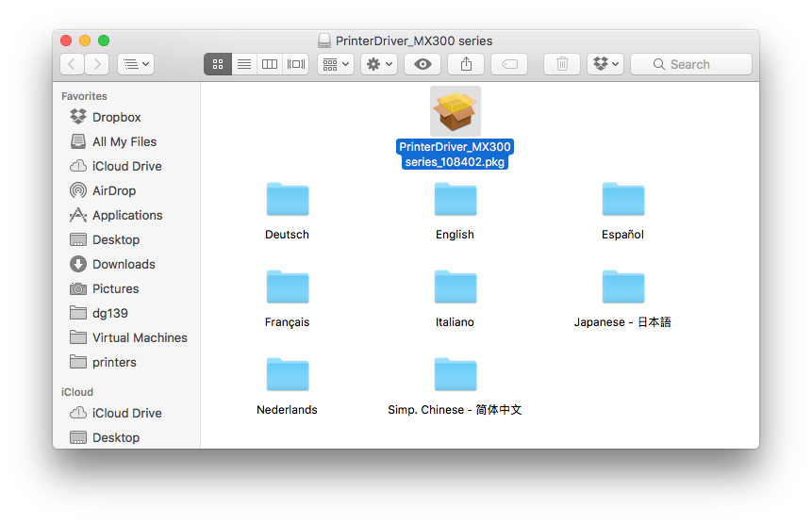812x524 pixels.
Task: Open Applications in the sidebar
Action: click(x=126, y=215)
